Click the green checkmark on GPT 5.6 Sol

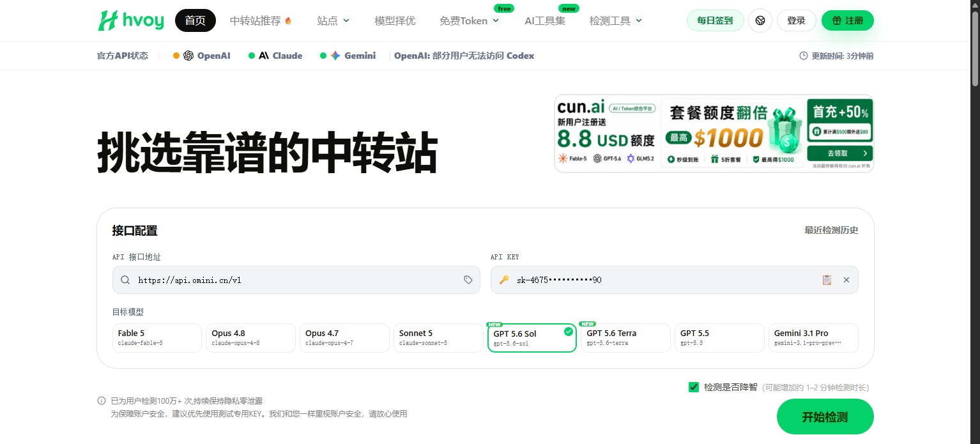click(x=569, y=332)
